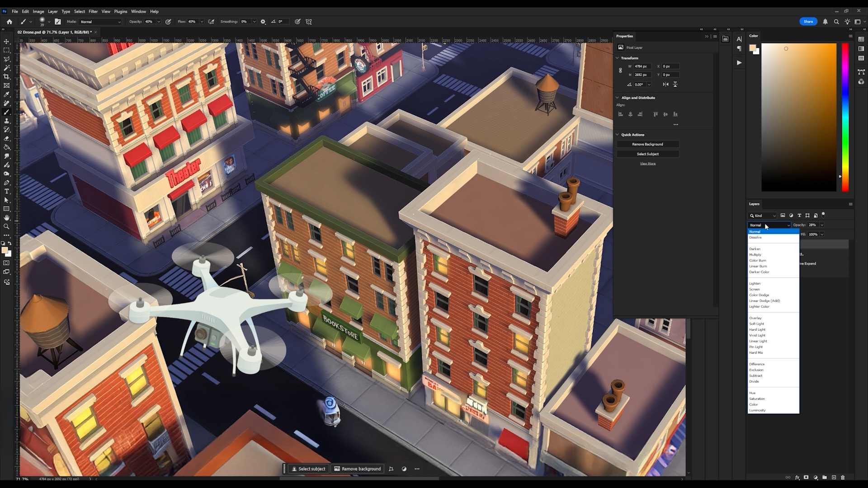
Task: Open the brush Mode dropdown
Action: click(x=100, y=22)
